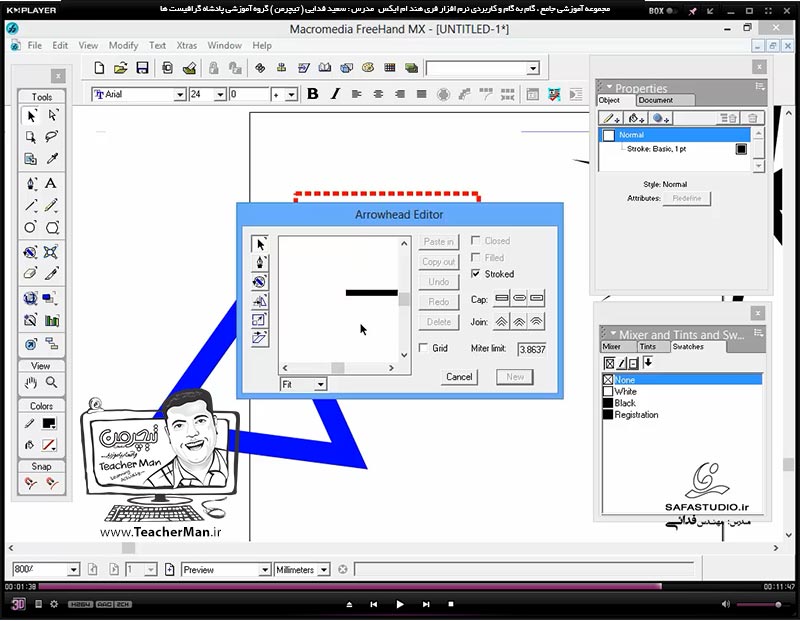Select reflect tool in Arrowhead Editor
Viewport: 800px width, 621px height.
pos(259,301)
